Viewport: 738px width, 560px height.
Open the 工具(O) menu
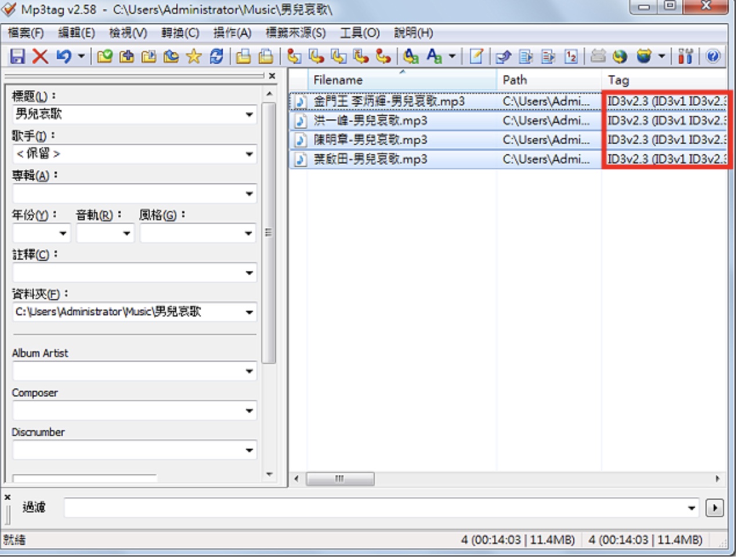pos(360,33)
